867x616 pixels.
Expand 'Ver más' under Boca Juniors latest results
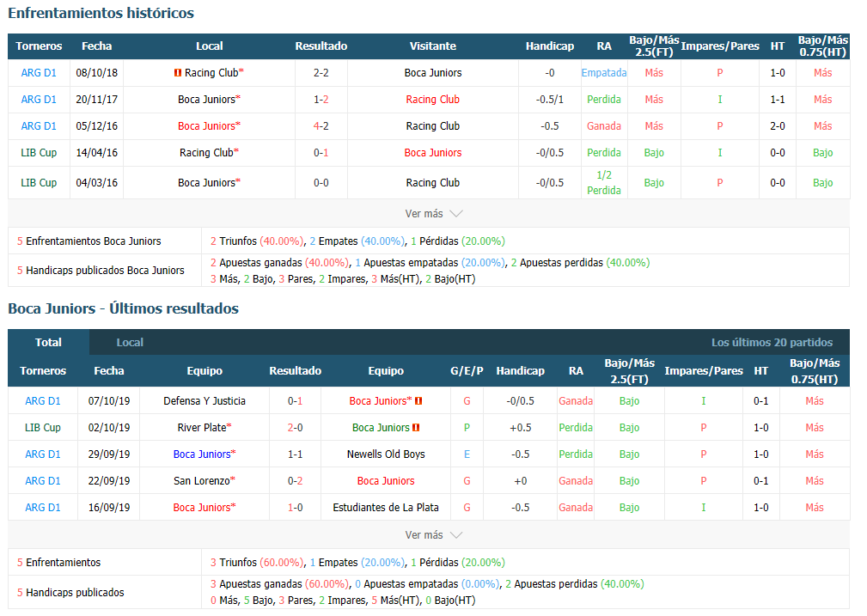433,534
